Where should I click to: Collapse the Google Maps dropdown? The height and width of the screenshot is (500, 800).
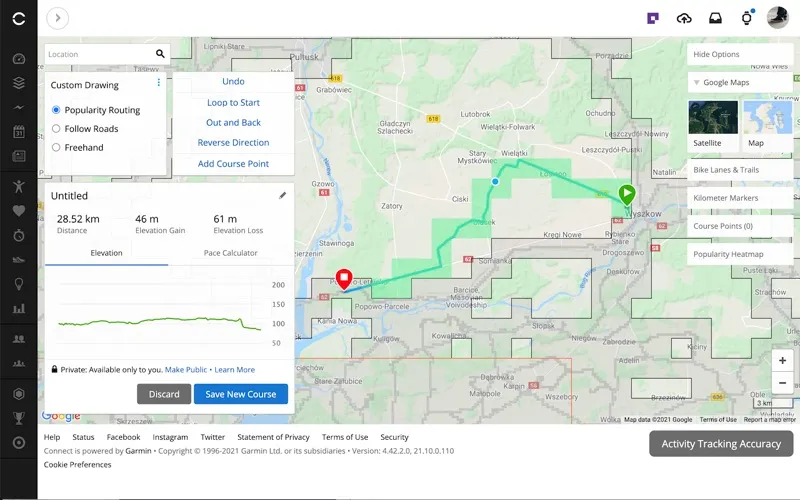coord(696,83)
